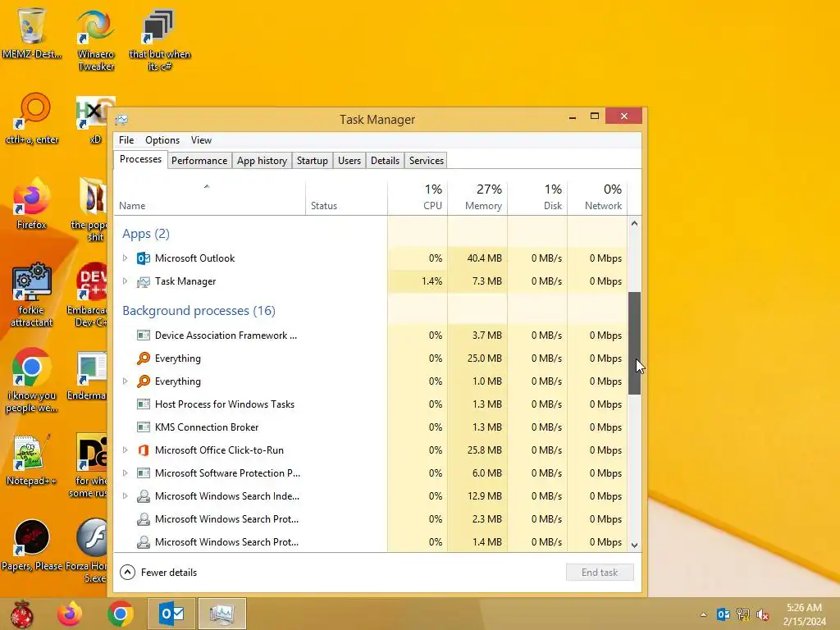The image size is (840, 630).
Task: Switch to the Services tab
Action: coord(427,161)
